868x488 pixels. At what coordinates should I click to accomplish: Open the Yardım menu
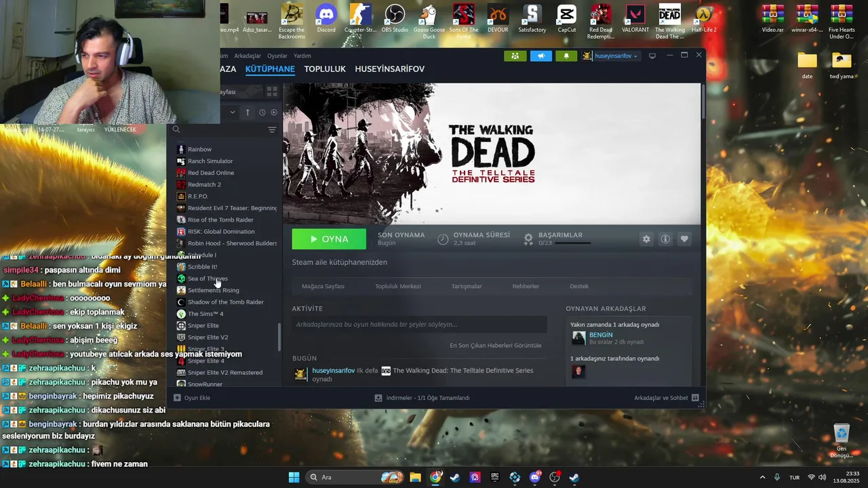[302, 56]
